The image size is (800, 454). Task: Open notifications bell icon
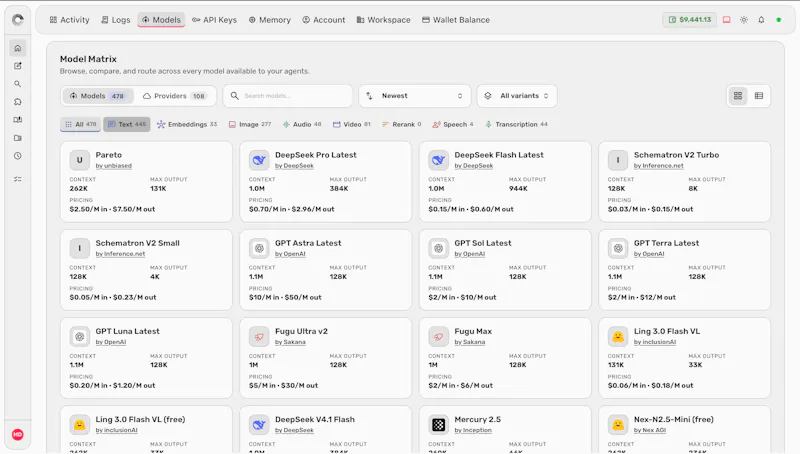pos(761,20)
